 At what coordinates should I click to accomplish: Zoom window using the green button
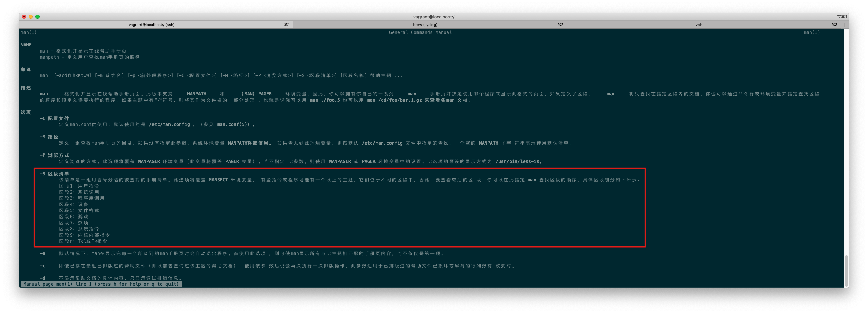(38, 17)
